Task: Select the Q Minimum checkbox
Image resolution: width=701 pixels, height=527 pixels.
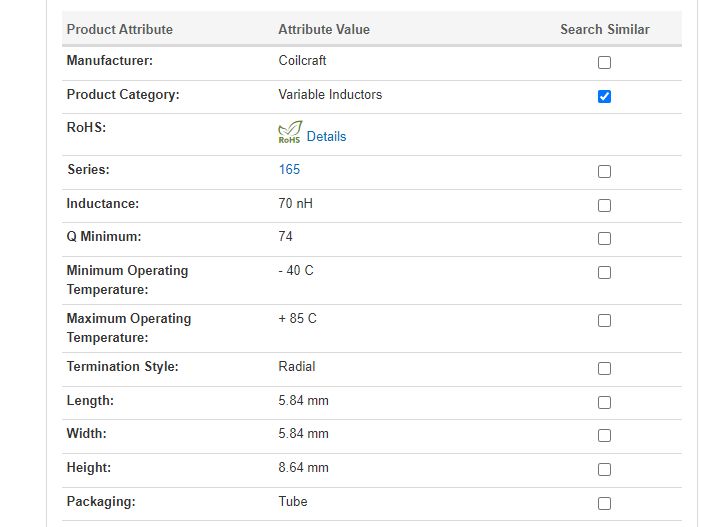Action: [x=604, y=239]
